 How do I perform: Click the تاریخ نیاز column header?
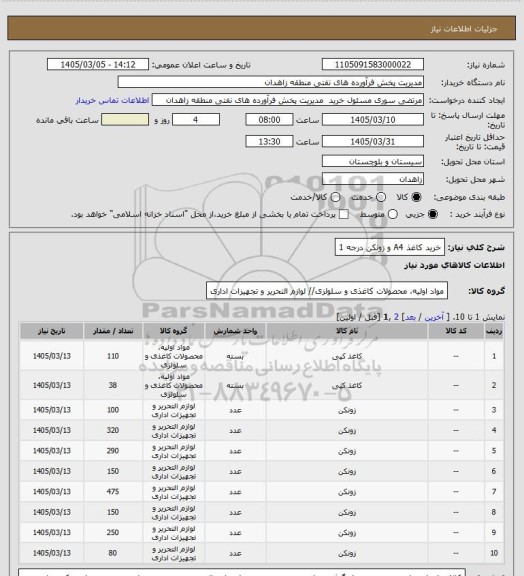coord(51,331)
